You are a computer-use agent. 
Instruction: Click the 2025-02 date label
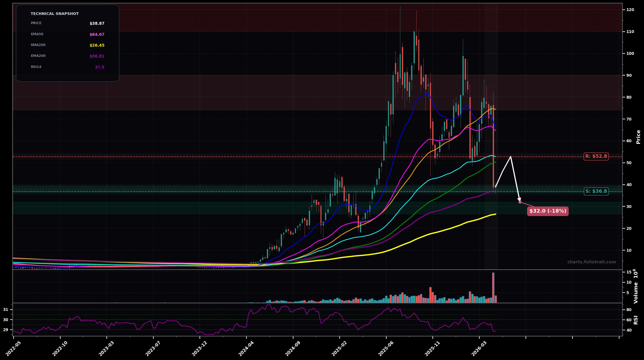(x=339, y=348)
